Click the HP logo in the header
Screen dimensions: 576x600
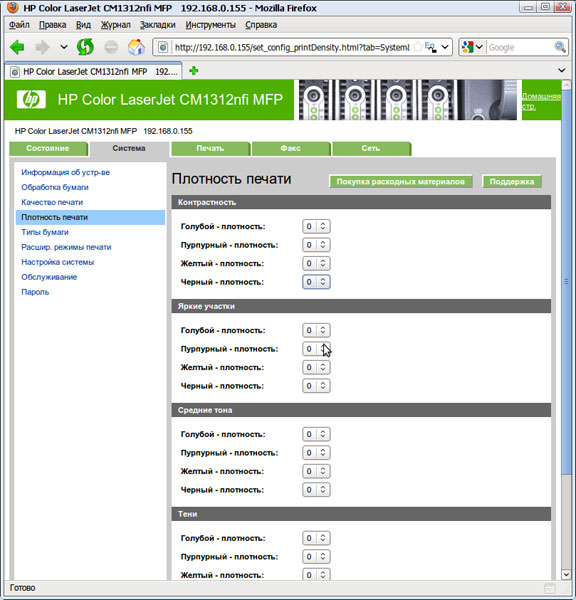tap(31, 99)
